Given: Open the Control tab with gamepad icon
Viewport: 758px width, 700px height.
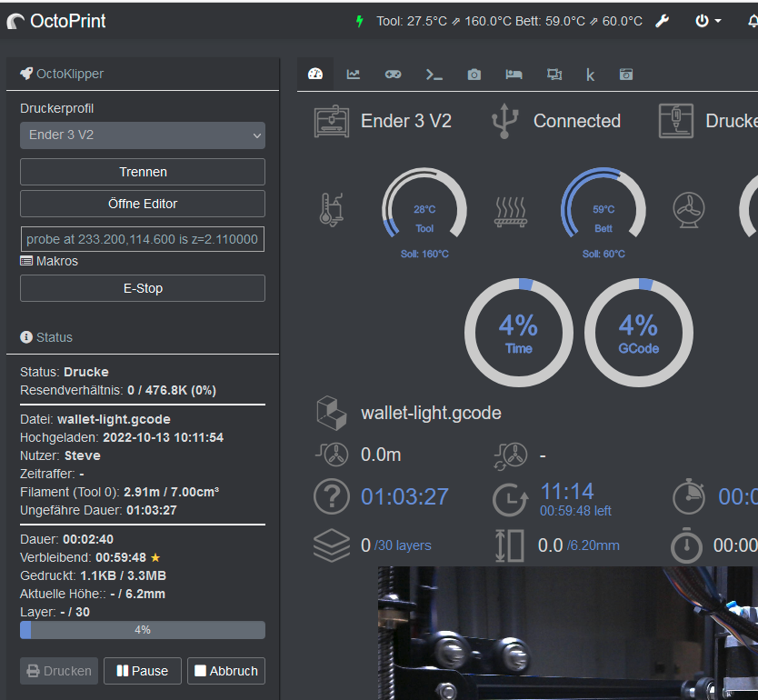Looking at the screenshot, I should click(x=393, y=74).
